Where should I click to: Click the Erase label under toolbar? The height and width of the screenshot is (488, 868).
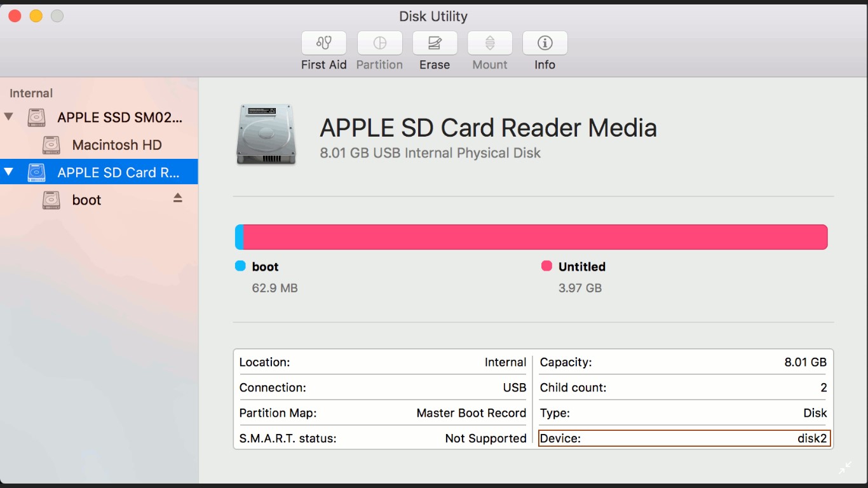pyautogui.click(x=435, y=65)
